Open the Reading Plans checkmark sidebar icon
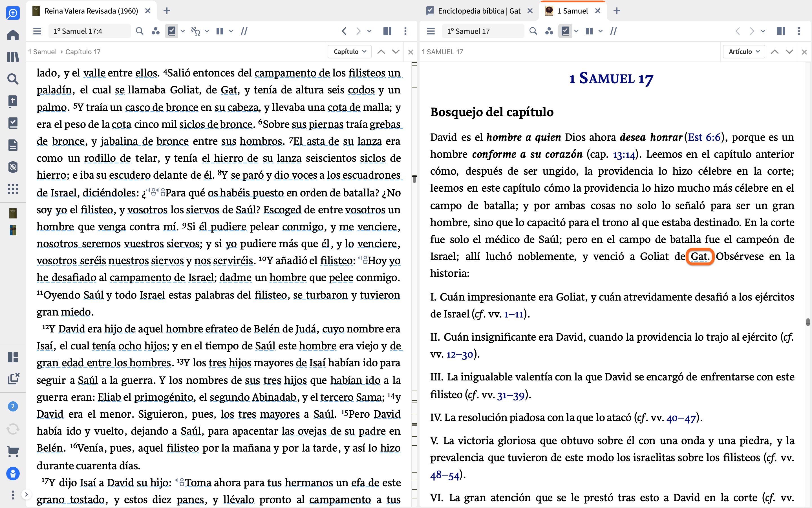 coord(13,123)
